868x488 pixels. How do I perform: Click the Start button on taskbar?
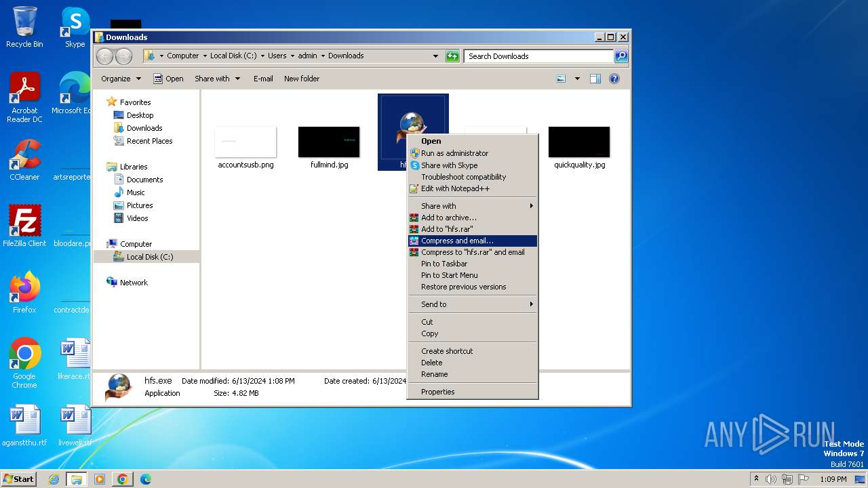(x=18, y=479)
